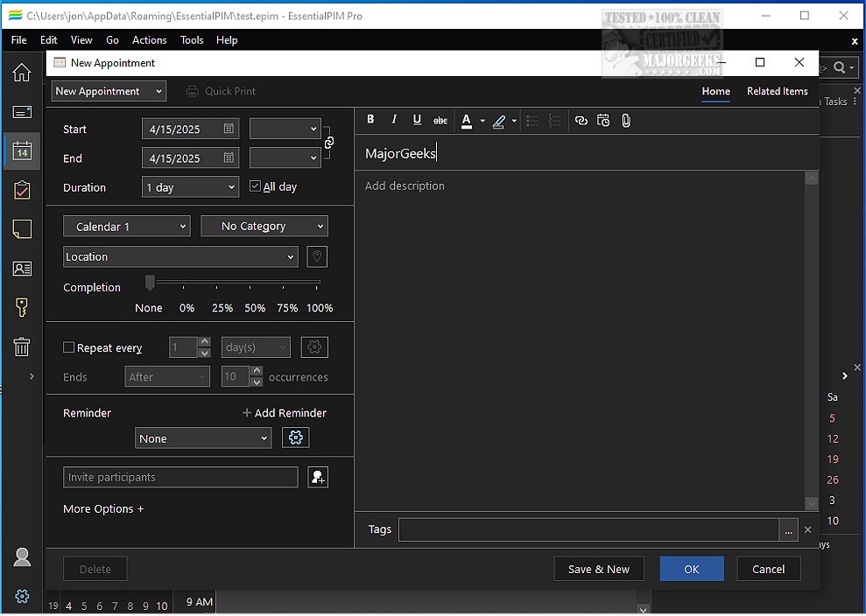Screen dimensions: 866x616
Task: Open the location map pin icon
Action: coord(317,257)
